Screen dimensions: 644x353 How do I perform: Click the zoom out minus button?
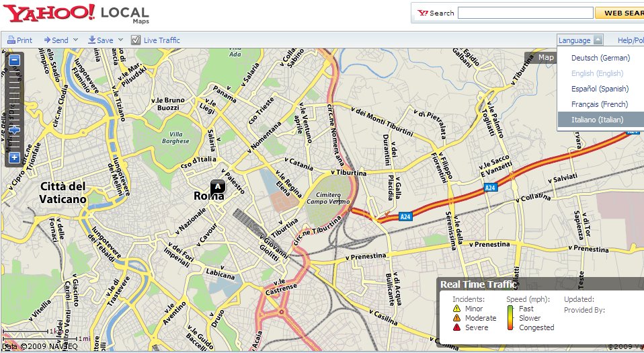coord(14,61)
